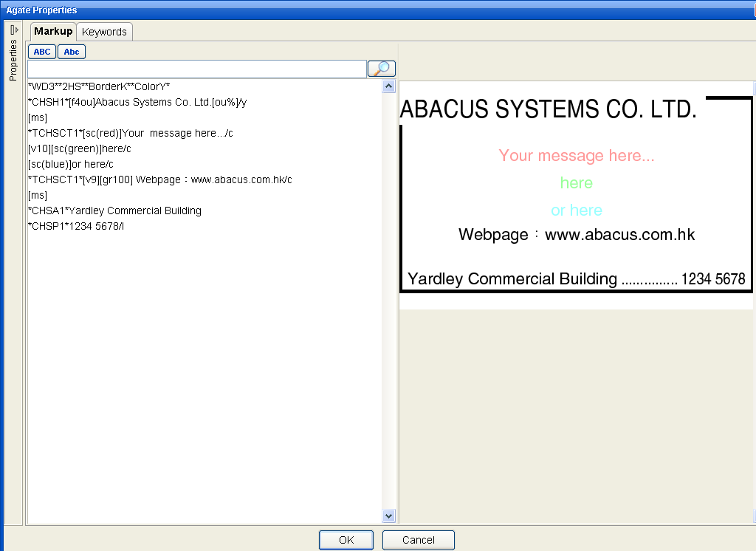Click the line '*WD3**2HS**BorderK**ColorY*'

100,87
